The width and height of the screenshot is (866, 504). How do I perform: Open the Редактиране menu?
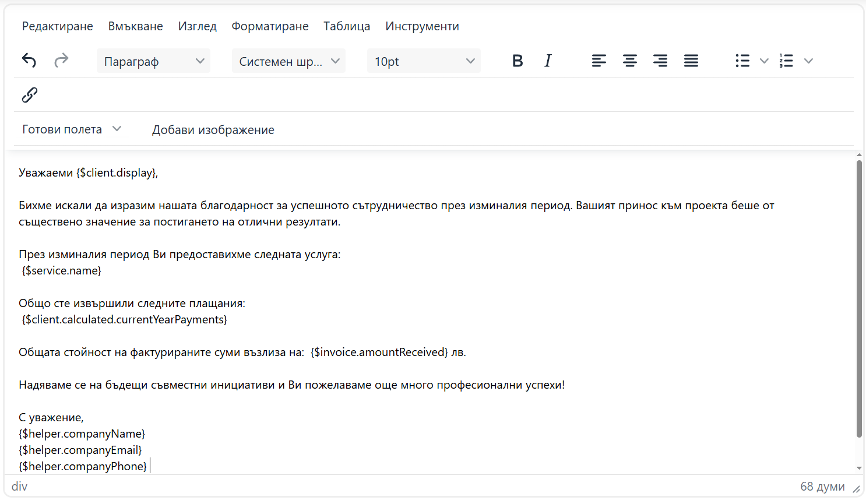click(58, 26)
